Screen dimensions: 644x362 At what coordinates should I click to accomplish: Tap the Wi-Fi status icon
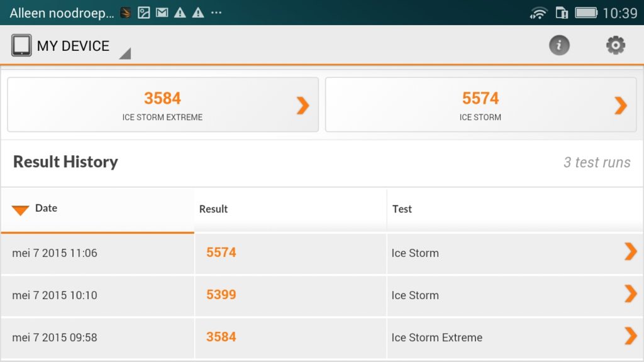(x=538, y=13)
